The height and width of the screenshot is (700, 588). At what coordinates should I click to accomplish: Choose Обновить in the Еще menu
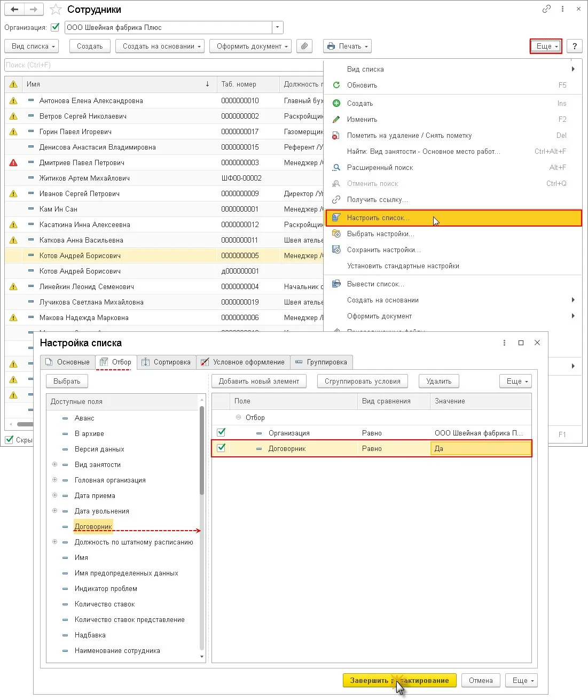453,85
